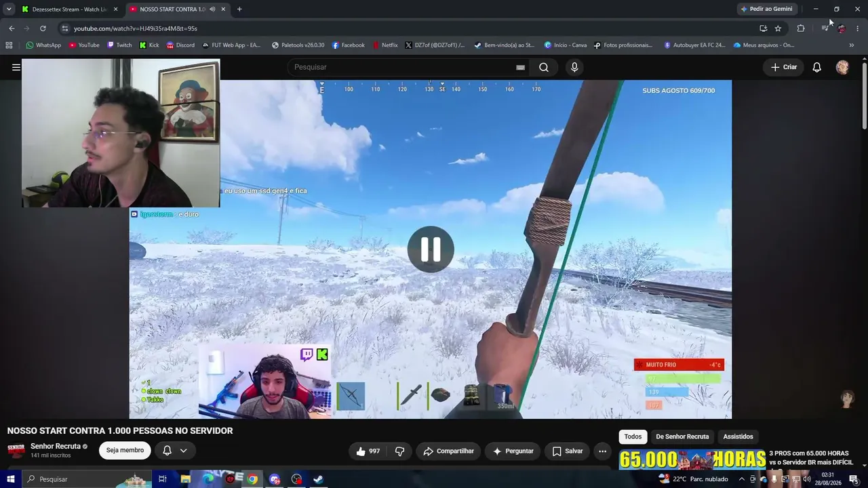The width and height of the screenshot is (868, 488).
Task: Open the tab search dropdown arrow
Action: [x=9, y=9]
